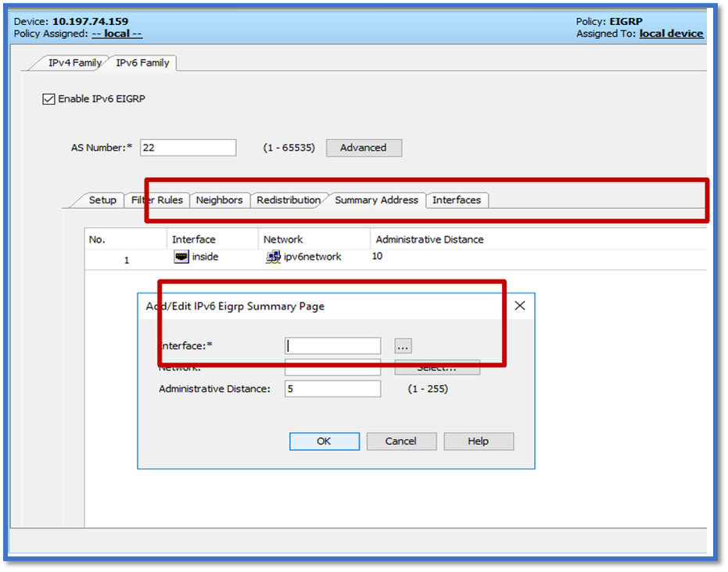Open the Redistribution tab
This screenshot has width=728, height=572.
click(289, 200)
